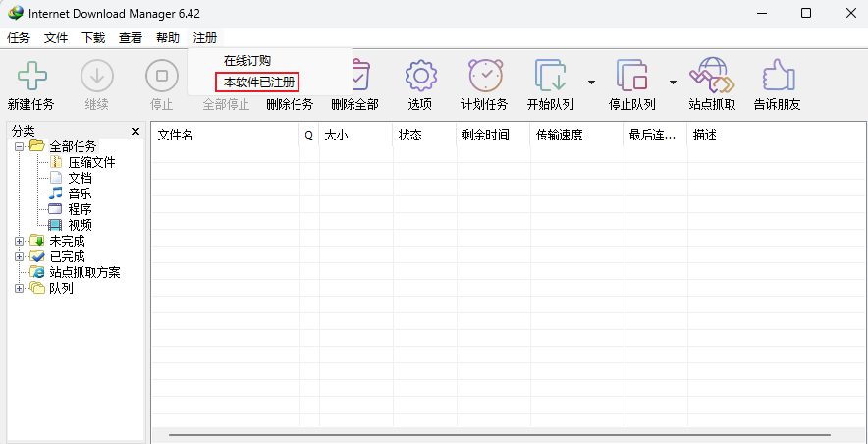Open Options (选项) gear icon
This screenshot has width=868, height=444.
click(x=420, y=76)
